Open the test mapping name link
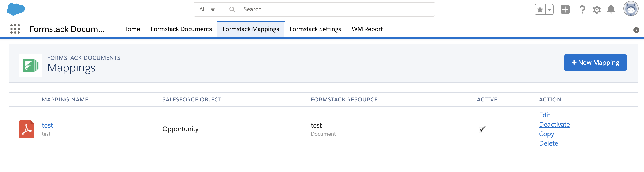 pos(47,125)
